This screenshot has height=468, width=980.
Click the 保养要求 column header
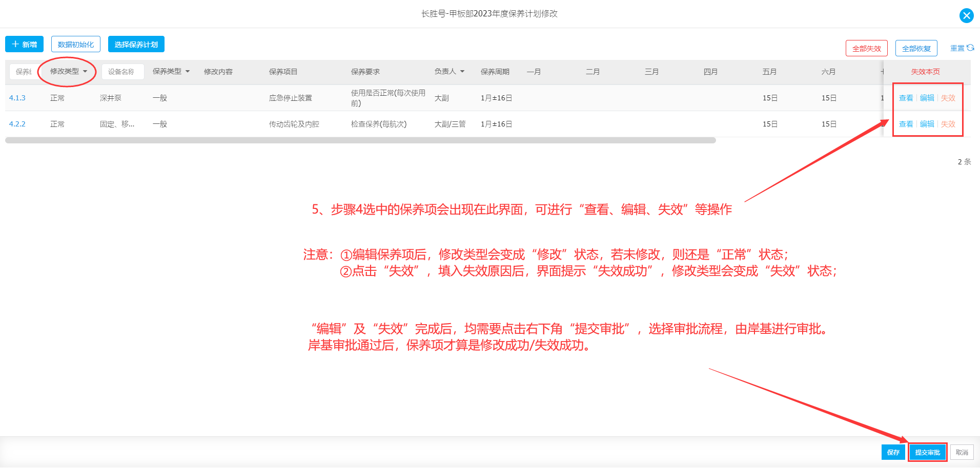click(x=365, y=72)
